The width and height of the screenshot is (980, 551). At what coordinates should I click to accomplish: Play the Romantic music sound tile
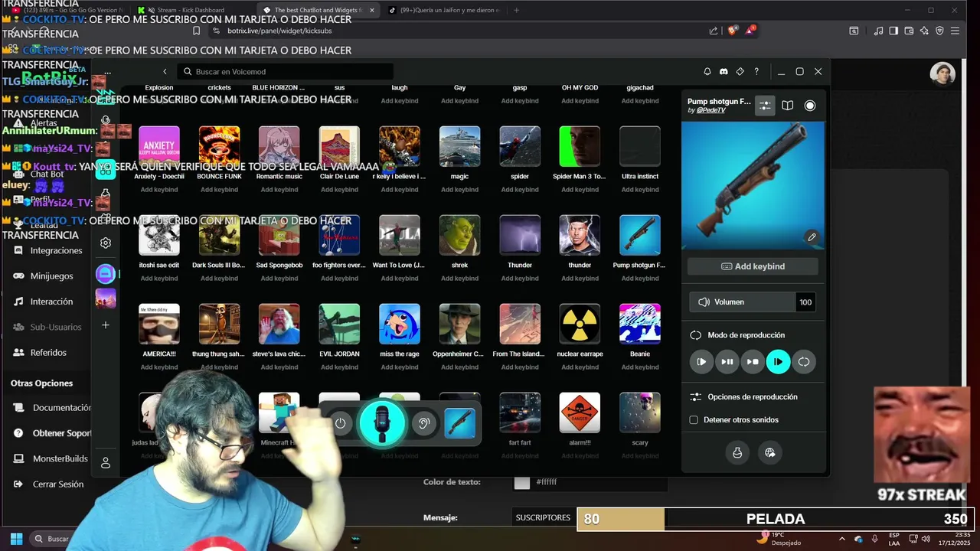[279, 146]
